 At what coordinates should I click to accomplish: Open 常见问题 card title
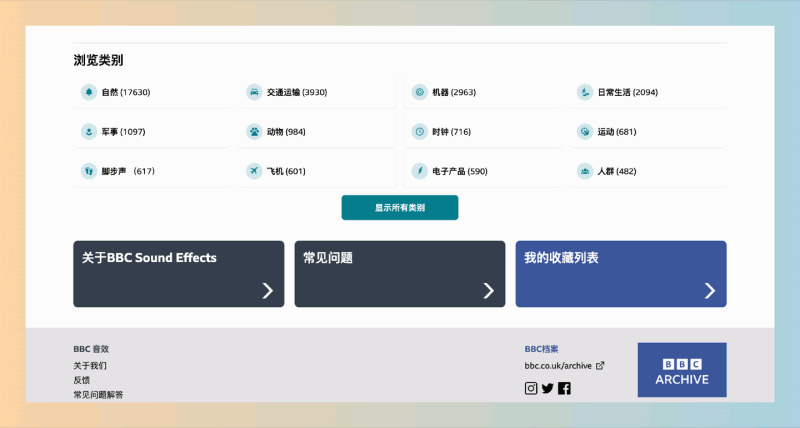click(x=328, y=258)
